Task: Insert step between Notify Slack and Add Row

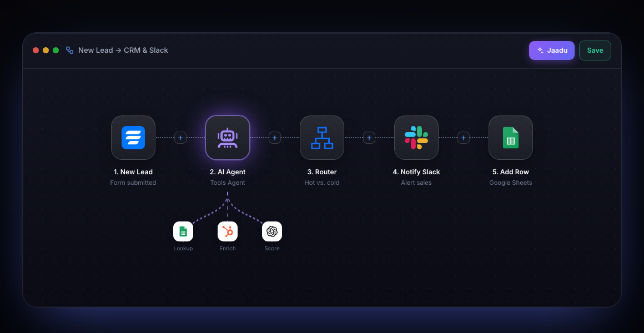Action: click(464, 138)
